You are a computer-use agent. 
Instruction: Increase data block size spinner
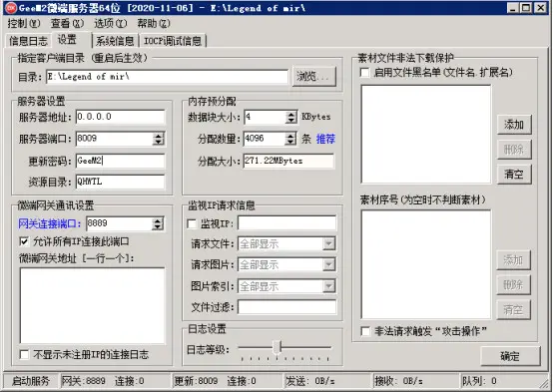click(x=290, y=115)
